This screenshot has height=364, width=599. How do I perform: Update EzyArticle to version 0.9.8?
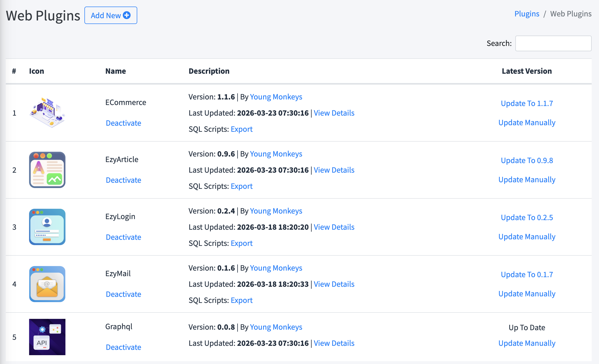527,160
